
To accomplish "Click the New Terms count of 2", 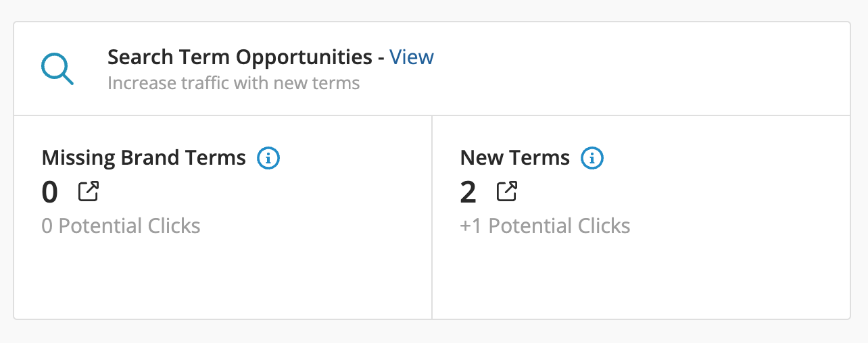I will point(468,192).
